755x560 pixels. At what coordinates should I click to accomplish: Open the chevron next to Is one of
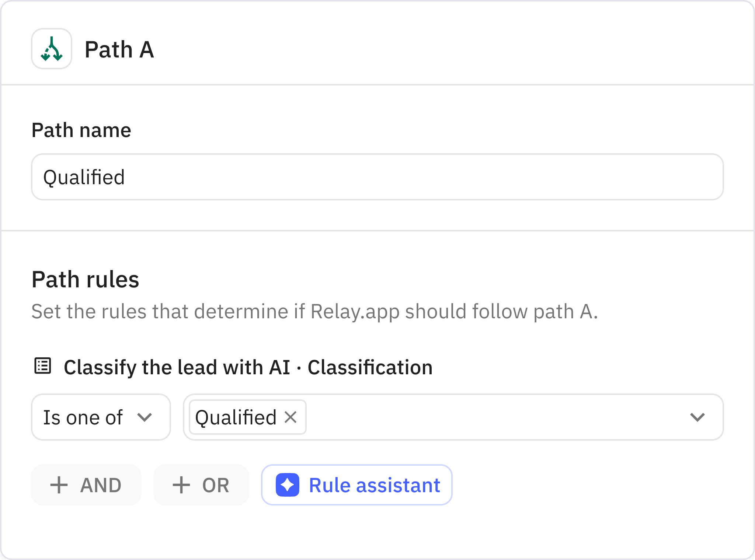pyautogui.click(x=146, y=417)
